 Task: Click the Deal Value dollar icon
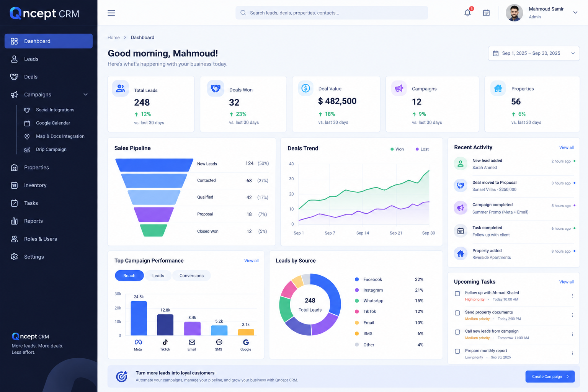point(305,88)
